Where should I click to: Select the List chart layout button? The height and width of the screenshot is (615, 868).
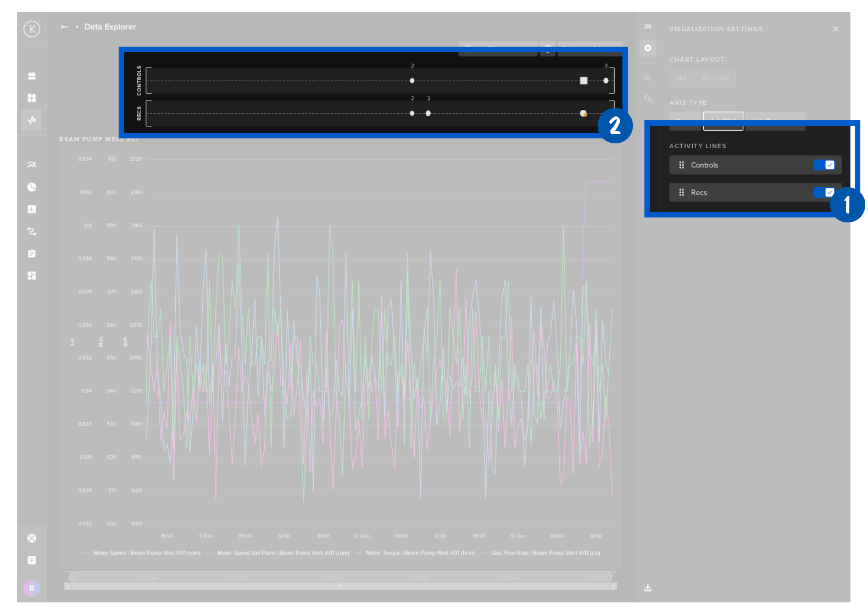point(681,78)
